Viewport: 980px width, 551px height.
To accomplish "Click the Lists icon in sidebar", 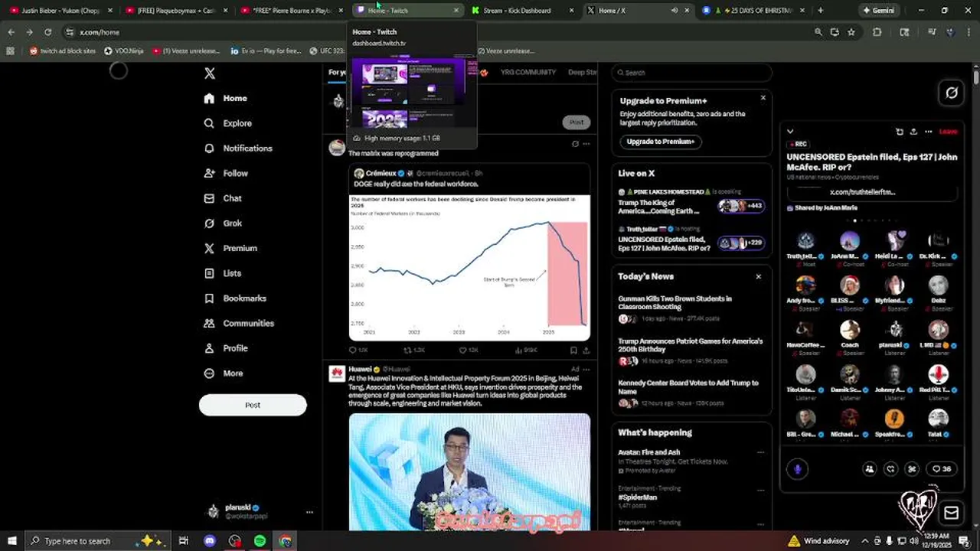I will coord(209,273).
